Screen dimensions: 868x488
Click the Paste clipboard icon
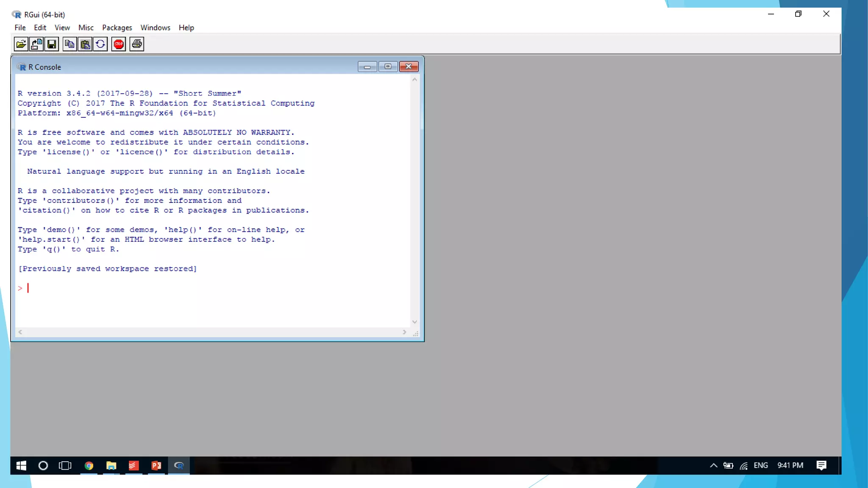(85, 44)
